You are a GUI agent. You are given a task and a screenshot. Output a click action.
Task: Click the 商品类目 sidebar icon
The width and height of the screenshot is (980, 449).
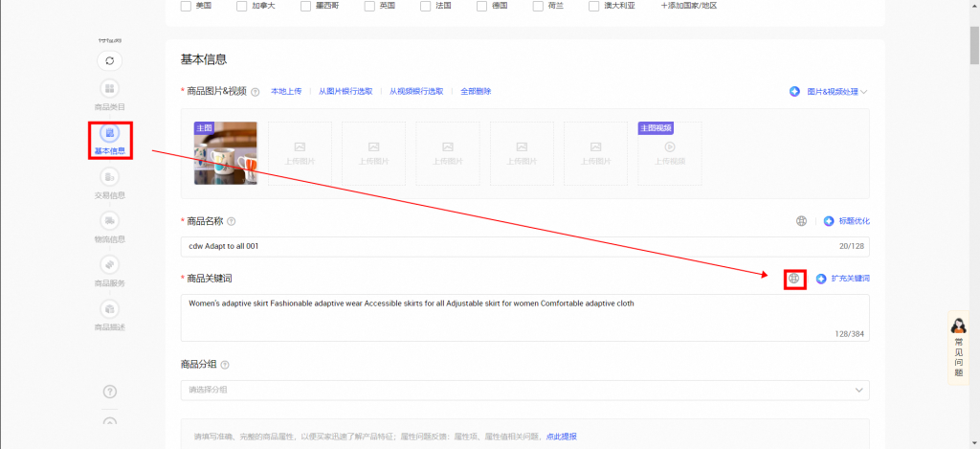[110, 88]
